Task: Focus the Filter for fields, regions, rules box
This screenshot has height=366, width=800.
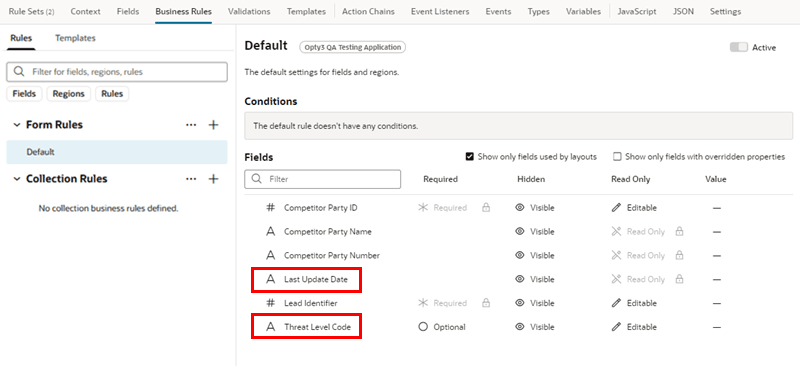Action: tap(117, 72)
